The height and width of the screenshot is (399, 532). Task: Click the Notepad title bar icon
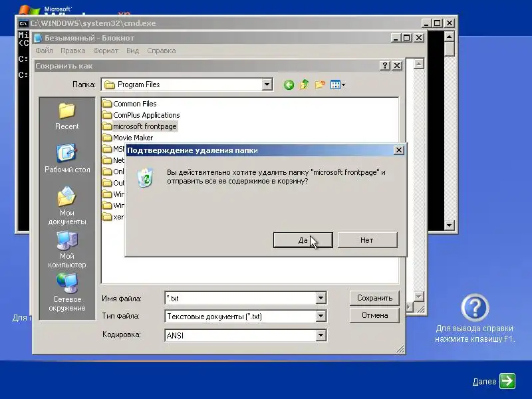tap(38, 38)
